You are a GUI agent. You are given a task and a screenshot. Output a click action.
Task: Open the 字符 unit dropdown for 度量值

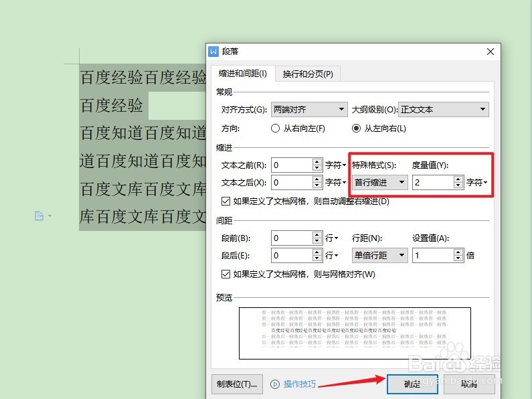(x=476, y=183)
